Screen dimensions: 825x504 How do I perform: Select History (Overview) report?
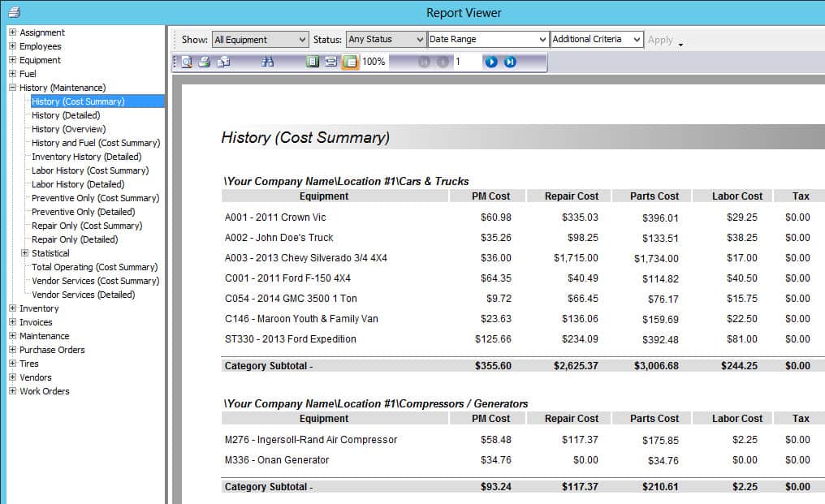tap(68, 129)
